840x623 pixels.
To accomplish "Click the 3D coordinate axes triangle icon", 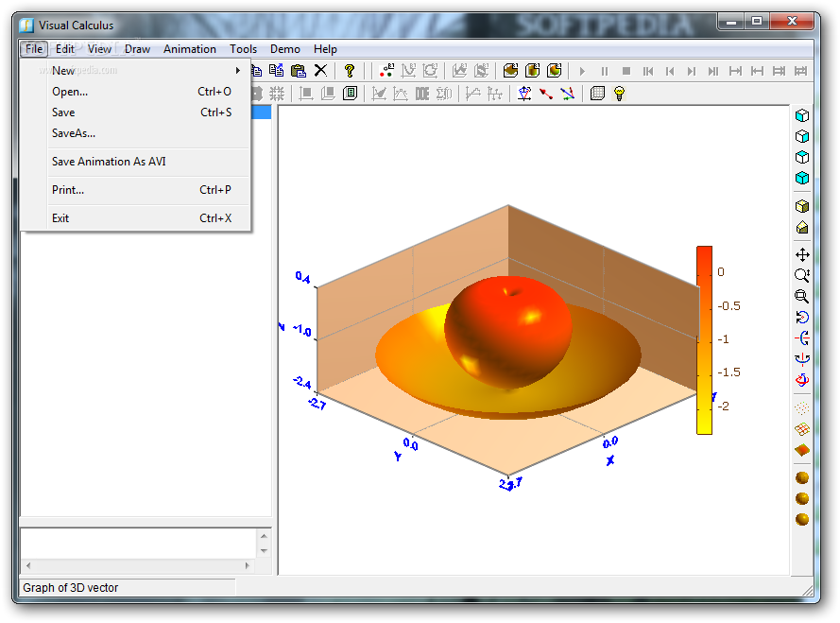I will point(524,94).
